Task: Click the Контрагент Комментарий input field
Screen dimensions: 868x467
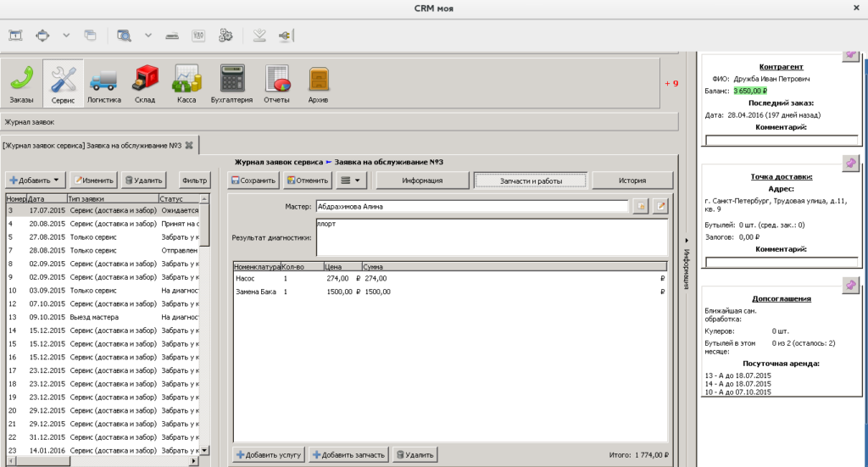Action: (781, 140)
